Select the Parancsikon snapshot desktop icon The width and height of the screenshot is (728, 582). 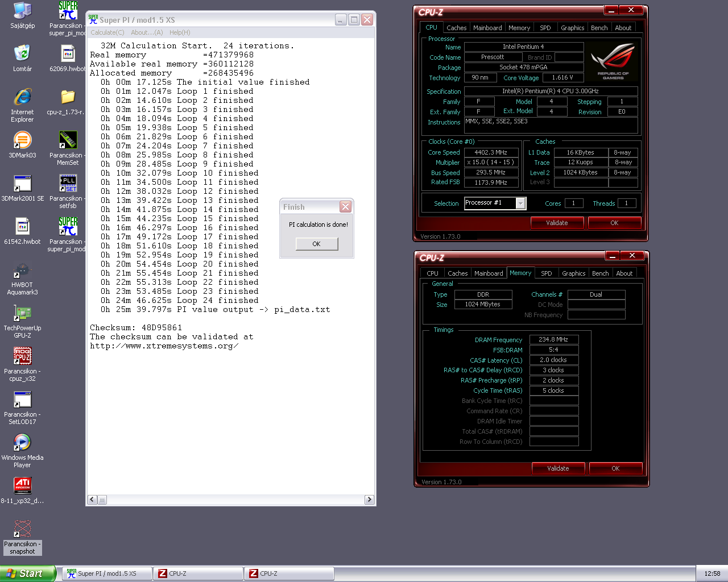(x=22, y=537)
